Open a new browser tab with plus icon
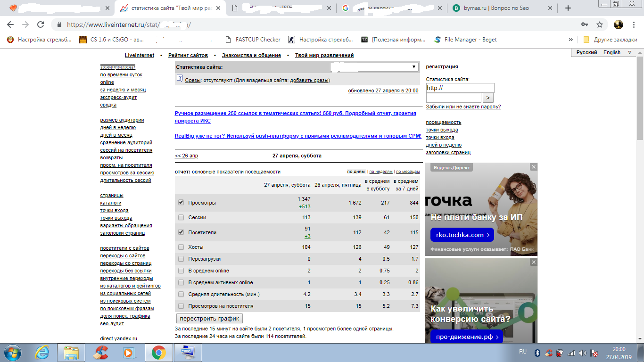The height and width of the screenshot is (362, 644). coord(568,8)
